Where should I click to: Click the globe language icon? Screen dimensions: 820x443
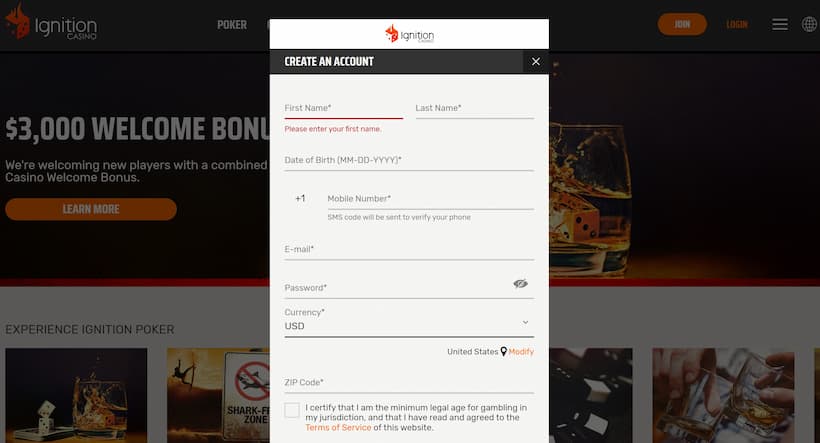point(810,24)
